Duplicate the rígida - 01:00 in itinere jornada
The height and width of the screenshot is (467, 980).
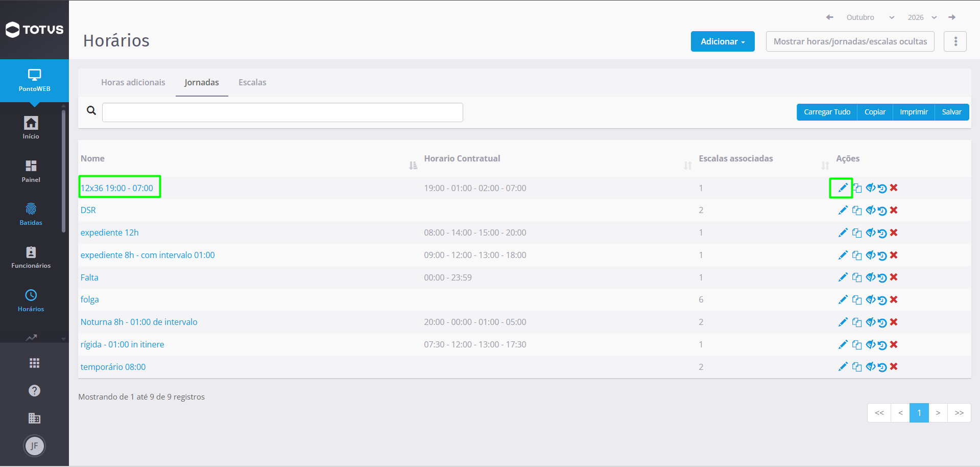coord(857,344)
